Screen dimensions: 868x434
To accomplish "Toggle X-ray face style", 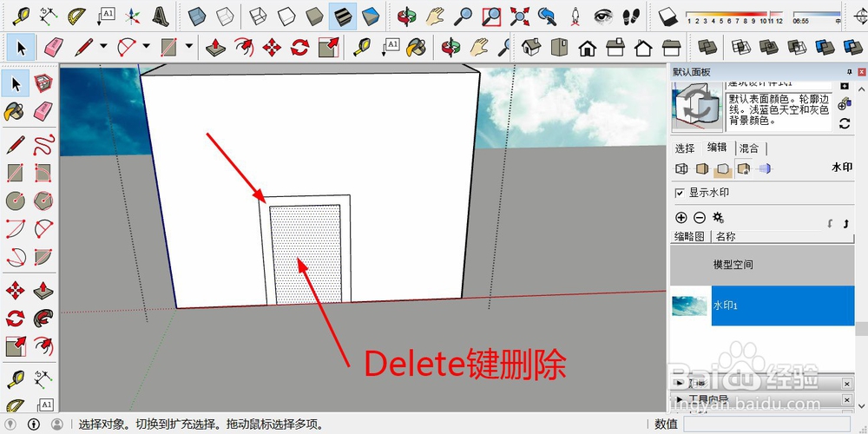I will click(197, 16).
